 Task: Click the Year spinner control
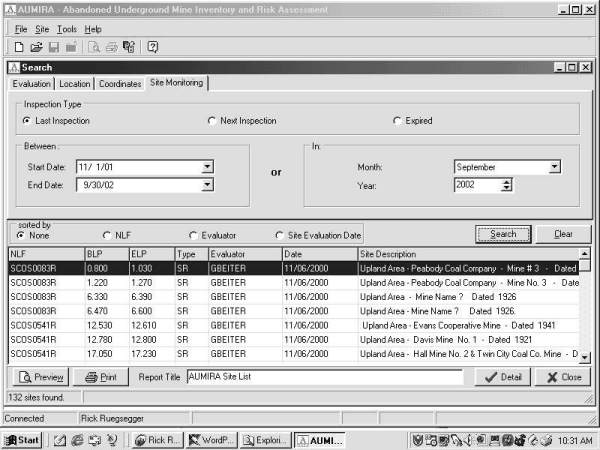click(507, 185)
